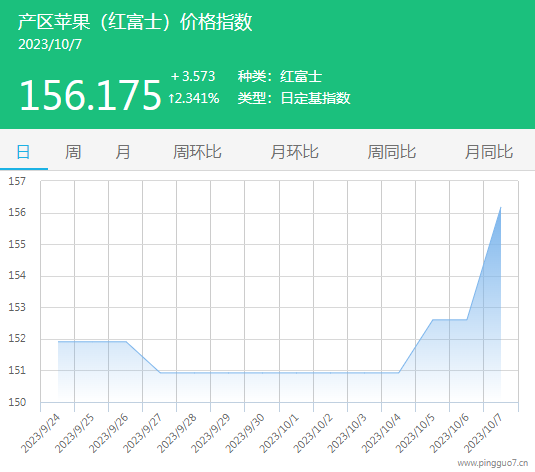
Task: Click the +3.573 change value
Action: [x=193, y=76]
